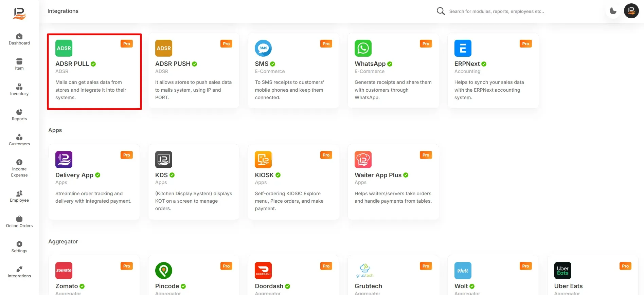The height and width of the screenshot is (295, 644).
Task: Click the ERPNext integration logo
Action: click(463, 48)
